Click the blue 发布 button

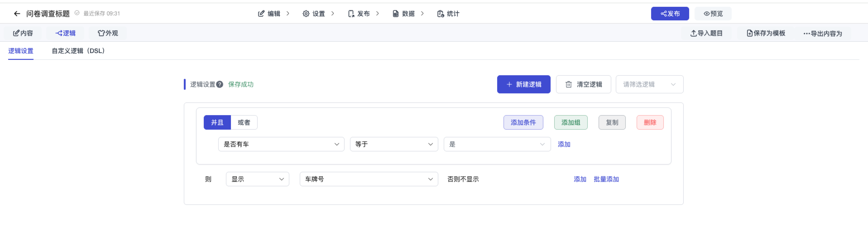[x=670, y=14]
